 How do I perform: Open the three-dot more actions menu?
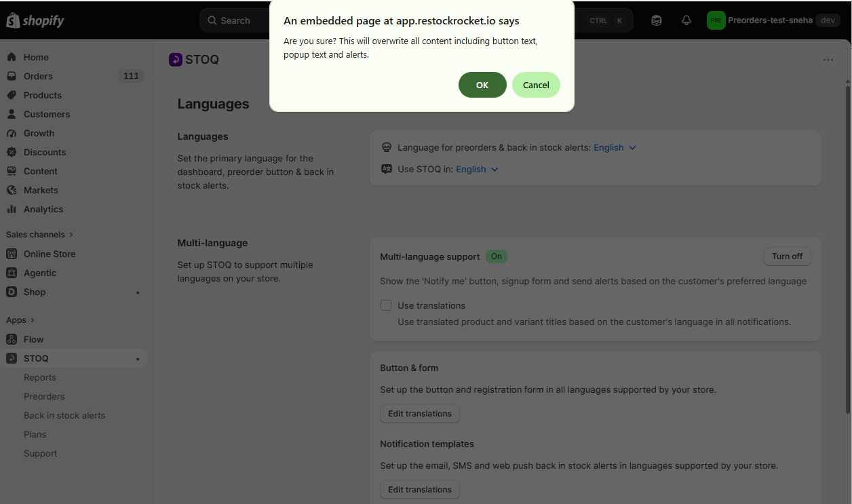828,60
